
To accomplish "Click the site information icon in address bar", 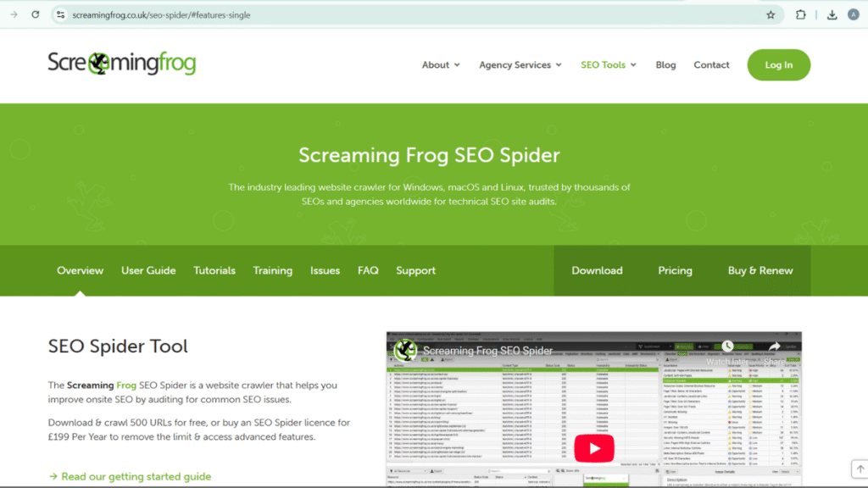I will click(x=60, y=14).
